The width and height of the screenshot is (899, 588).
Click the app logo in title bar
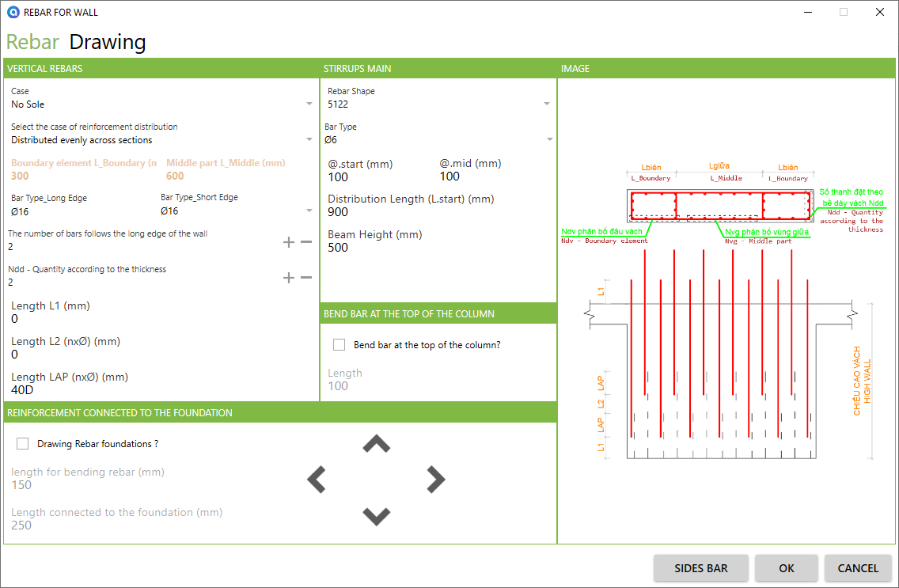click(13, 12)
